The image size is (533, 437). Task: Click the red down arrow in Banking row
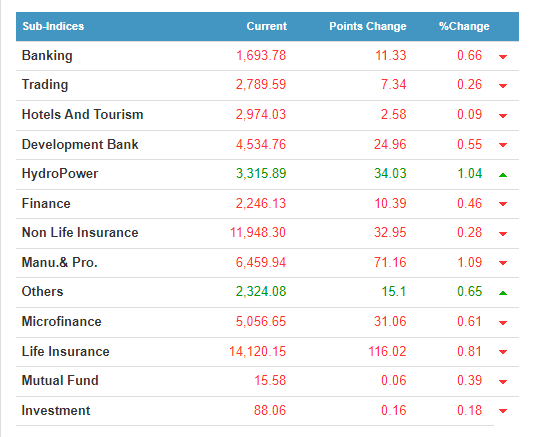503,57
